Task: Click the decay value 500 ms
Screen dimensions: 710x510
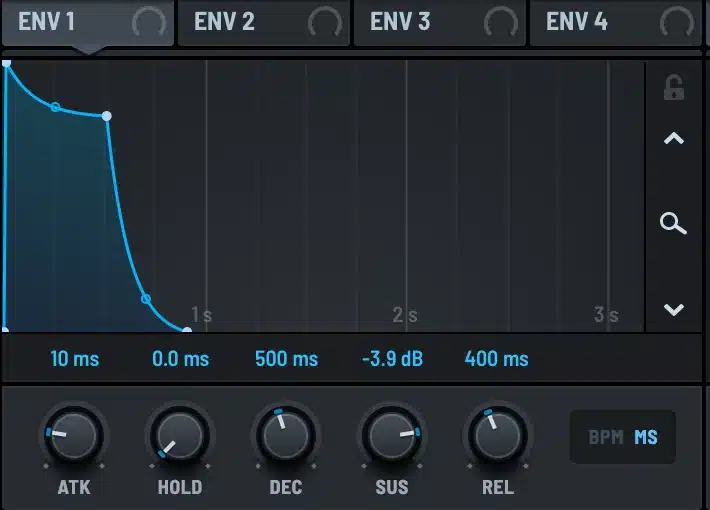Action: 287,359
